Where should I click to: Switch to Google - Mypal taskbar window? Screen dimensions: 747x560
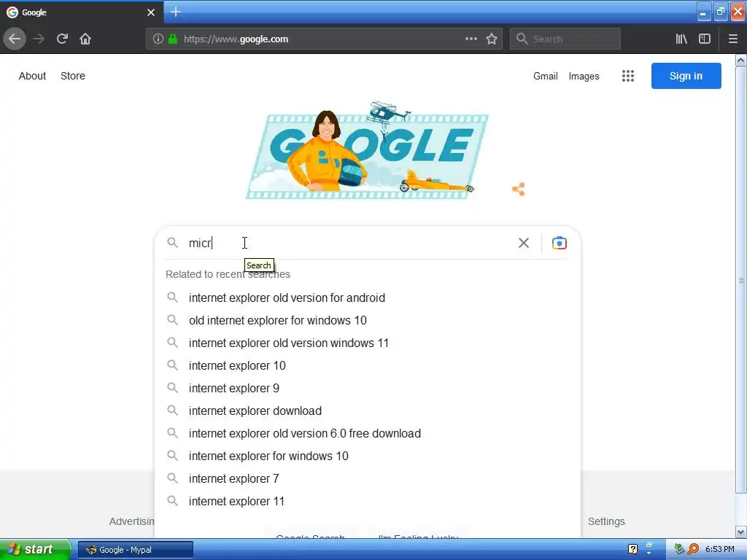tap(135, 550)
